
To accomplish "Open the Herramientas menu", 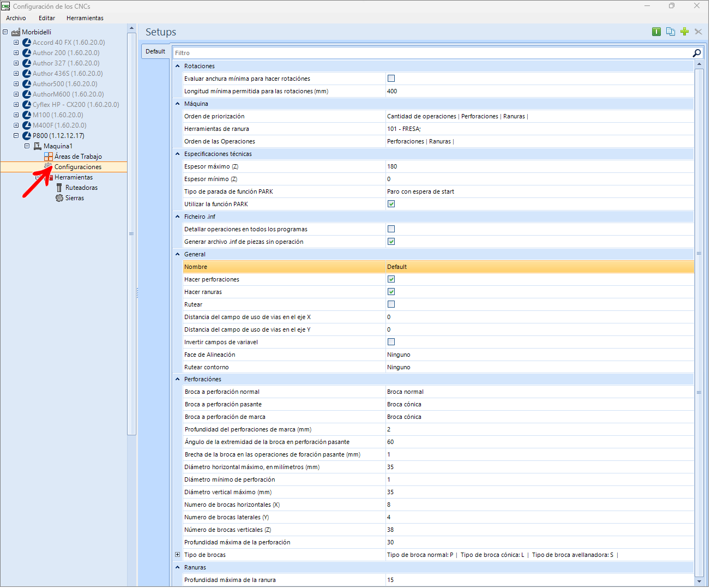I will point(85,18).
